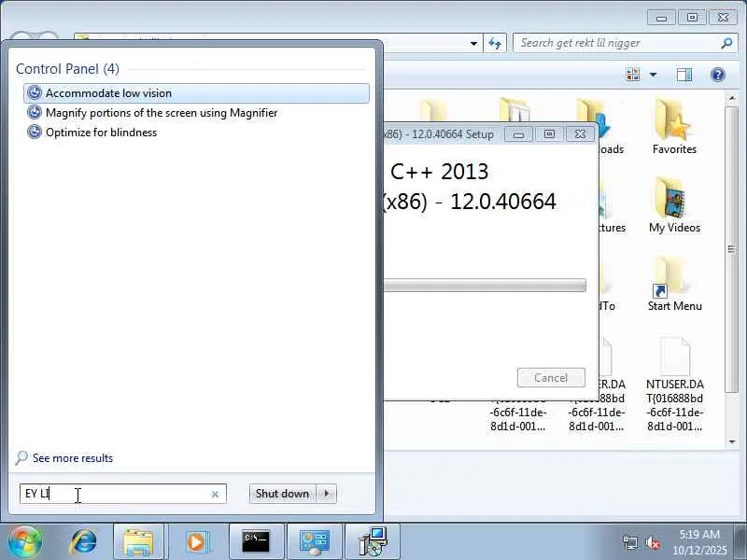The image size is (747, 560).
Task: Click the change view icon in Explorer
Action: (633, 75)
